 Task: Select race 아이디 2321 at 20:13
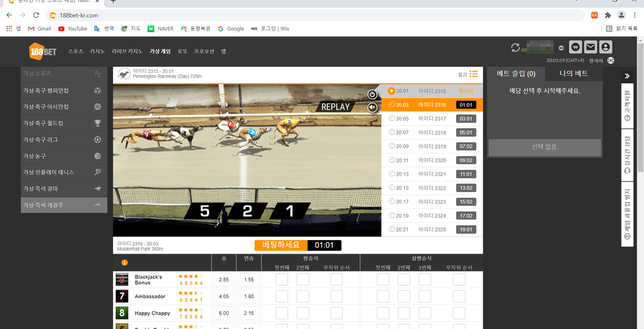[x=432, y=174]
